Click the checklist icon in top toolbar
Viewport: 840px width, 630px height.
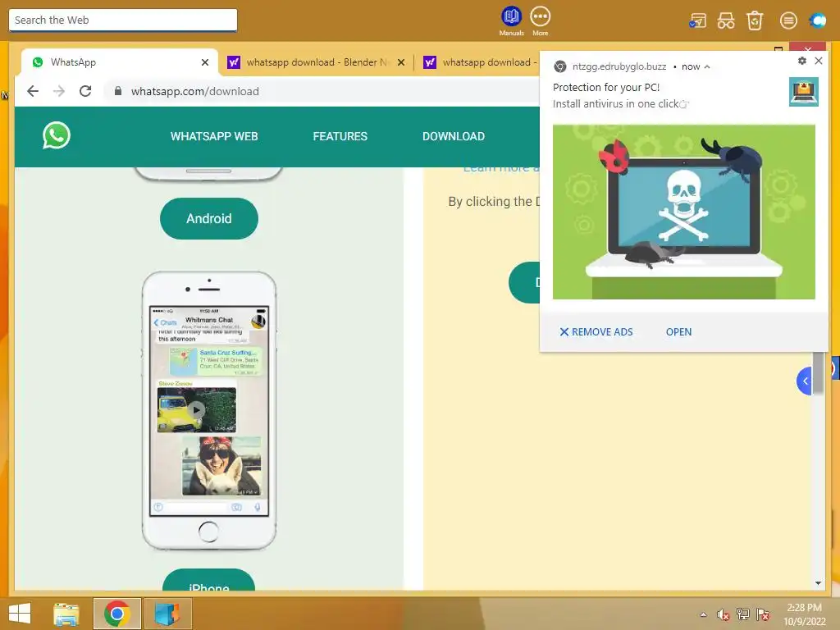coord(697,21)
